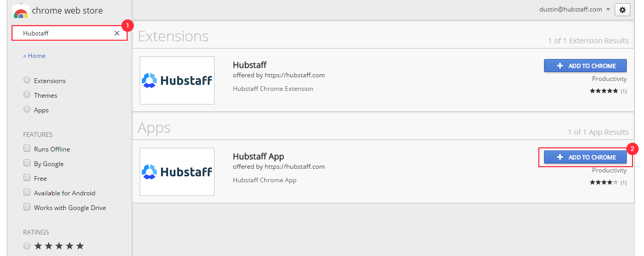Viewport: 644px width, 256px height.
Task: Toggle Works with Google Drive checkbox
Action: [27, 207]
